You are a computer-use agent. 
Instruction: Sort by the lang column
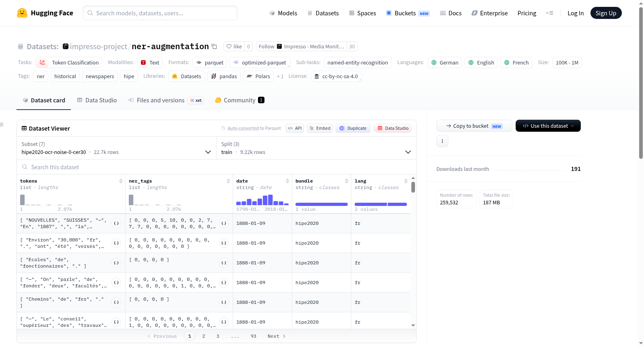406,181
